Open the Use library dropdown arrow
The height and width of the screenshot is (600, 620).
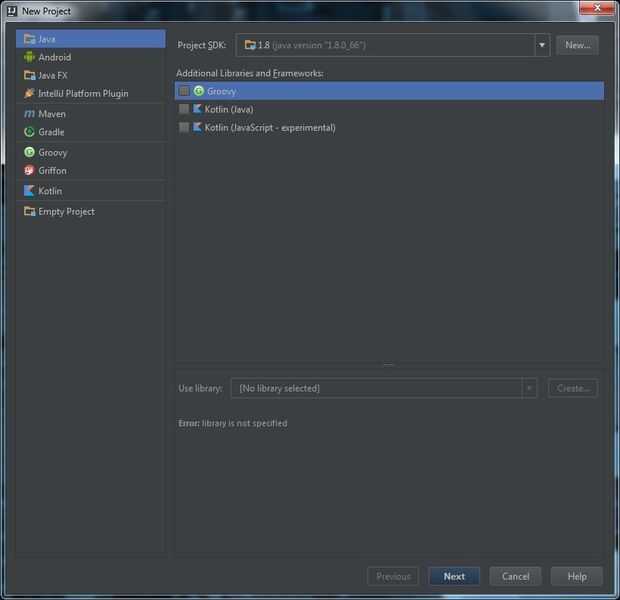pos(529,388)
